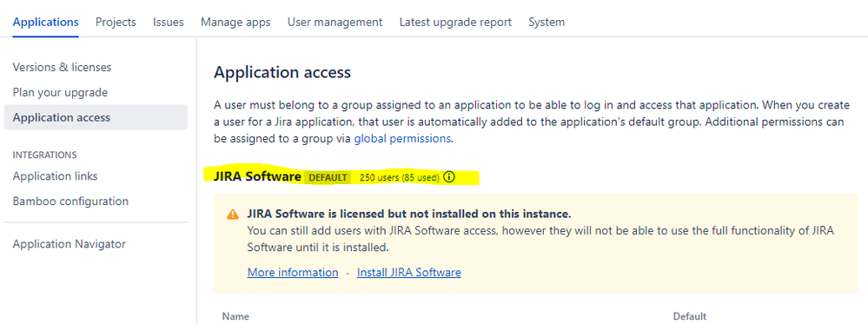
Task: Open Bamboo configuration sidebar item
Action: 70,201
